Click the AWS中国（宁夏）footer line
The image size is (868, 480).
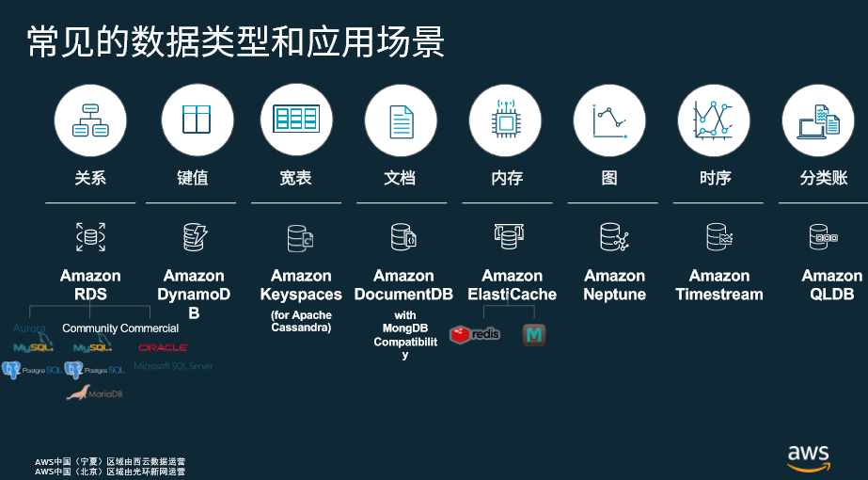click(110, 461)
